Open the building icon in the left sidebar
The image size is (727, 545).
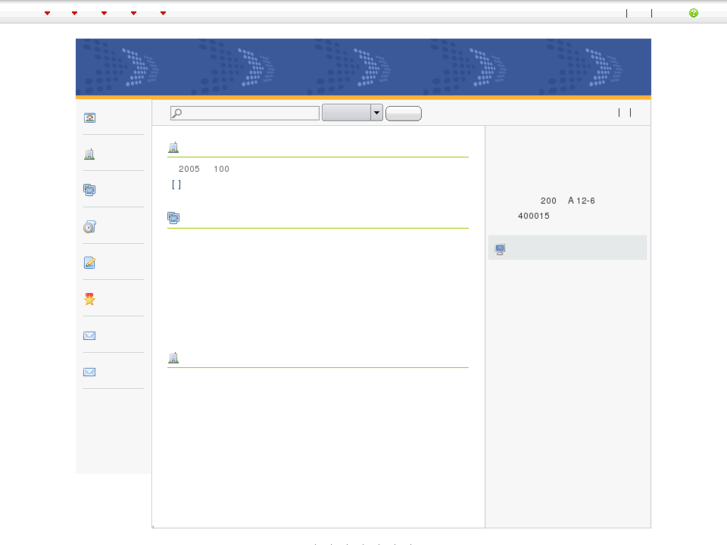click(x=89, y=154)
